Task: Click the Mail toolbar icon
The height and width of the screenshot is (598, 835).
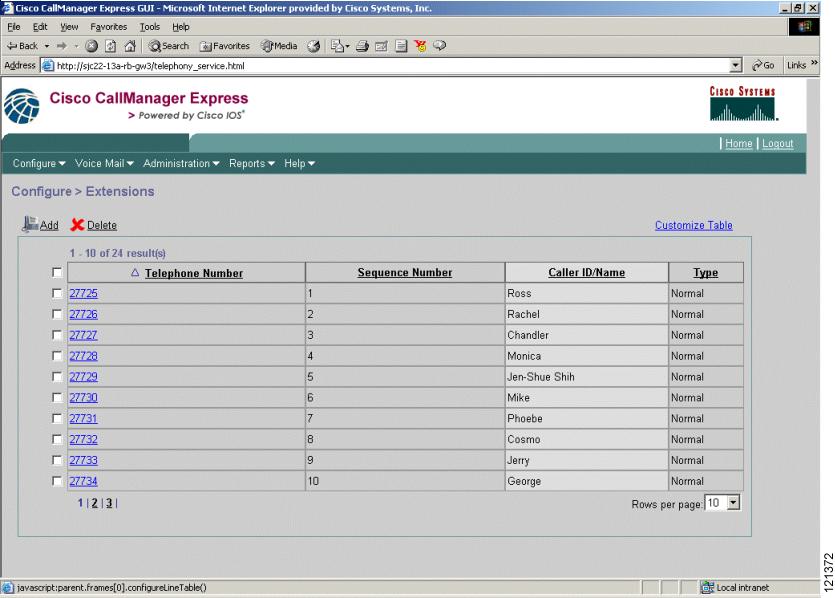Action: pyautogui.click(x=339, y=46)
